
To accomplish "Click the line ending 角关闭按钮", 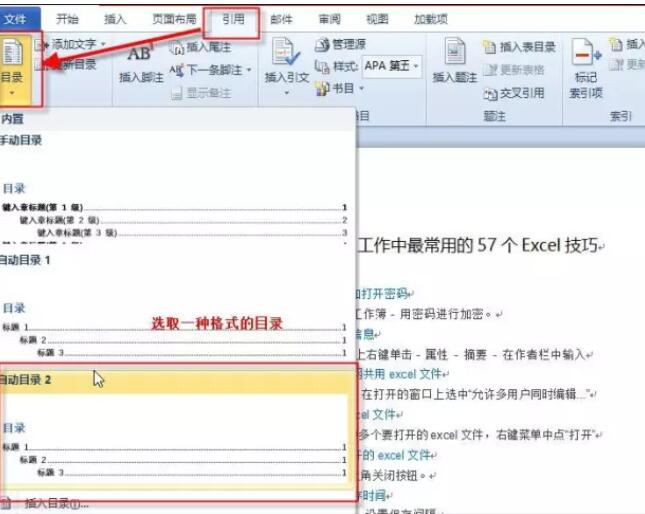I will [394, 476].
